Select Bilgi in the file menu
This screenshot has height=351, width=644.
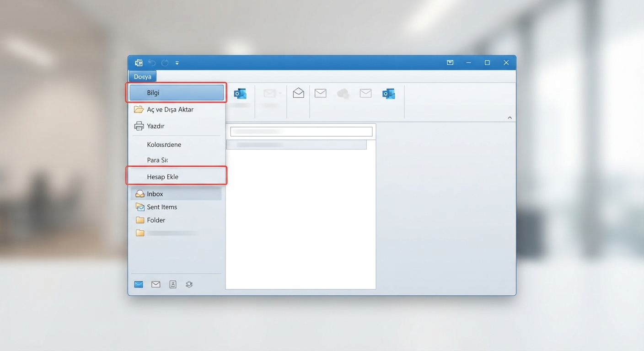tap(177, 93)
